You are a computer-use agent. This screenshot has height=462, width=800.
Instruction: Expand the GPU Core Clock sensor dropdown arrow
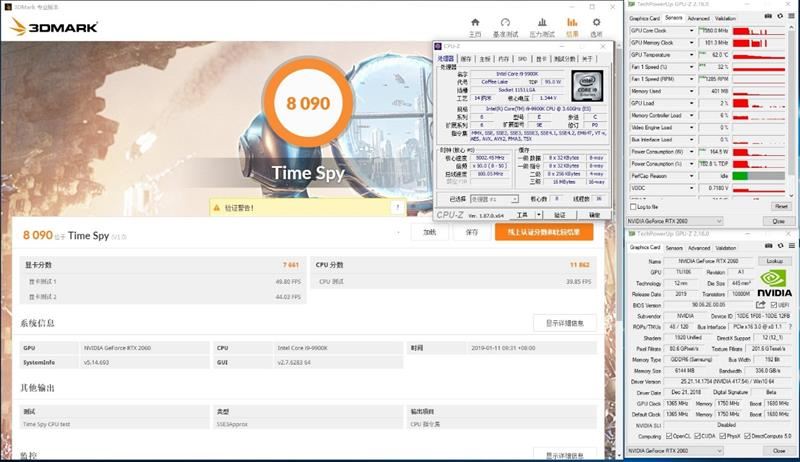[691, 31]
